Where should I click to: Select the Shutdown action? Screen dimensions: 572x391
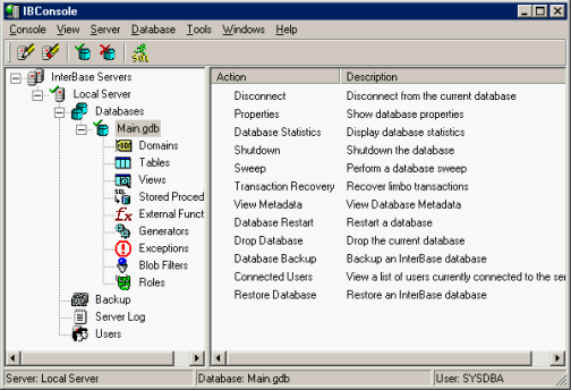257,150
